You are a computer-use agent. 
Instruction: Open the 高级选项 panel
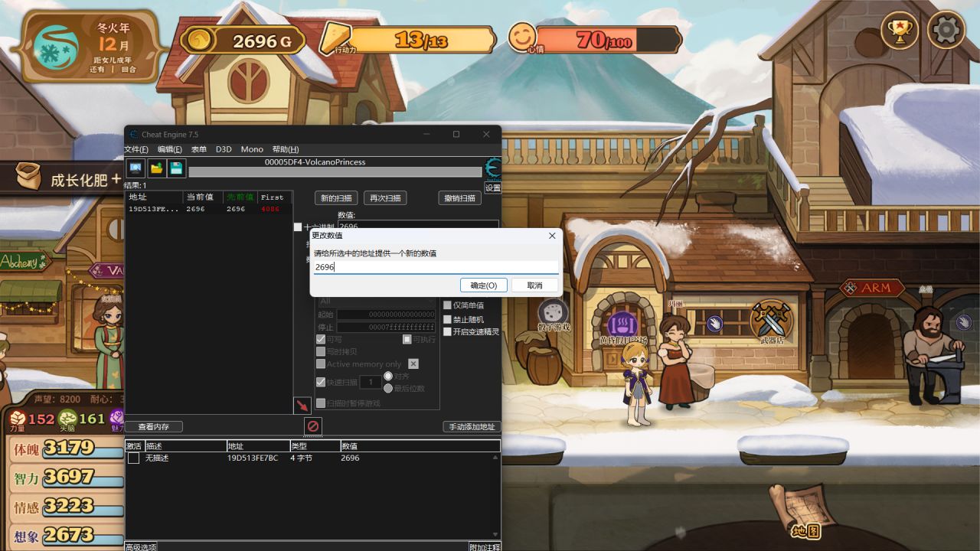[x=141, y=546]
